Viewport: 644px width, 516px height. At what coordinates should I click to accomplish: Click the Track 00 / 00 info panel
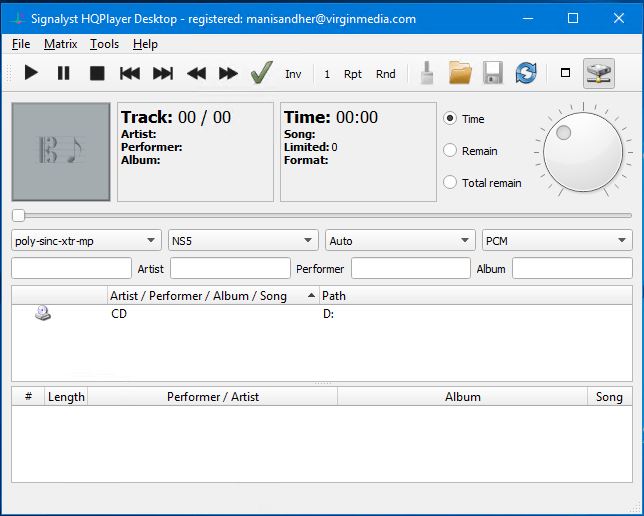pos(196,152)
